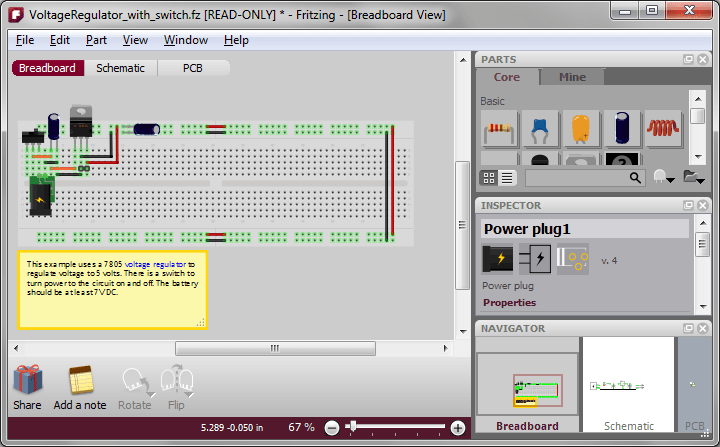720x447 pixels.
Task: Click the zoom percentage 67 % value
Action: pyautogui.click(x=301, y=427)
